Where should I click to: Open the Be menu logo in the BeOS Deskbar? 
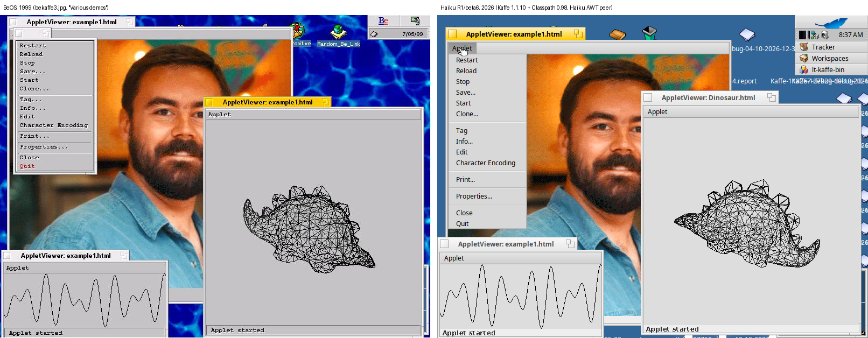tap(383, 21)
